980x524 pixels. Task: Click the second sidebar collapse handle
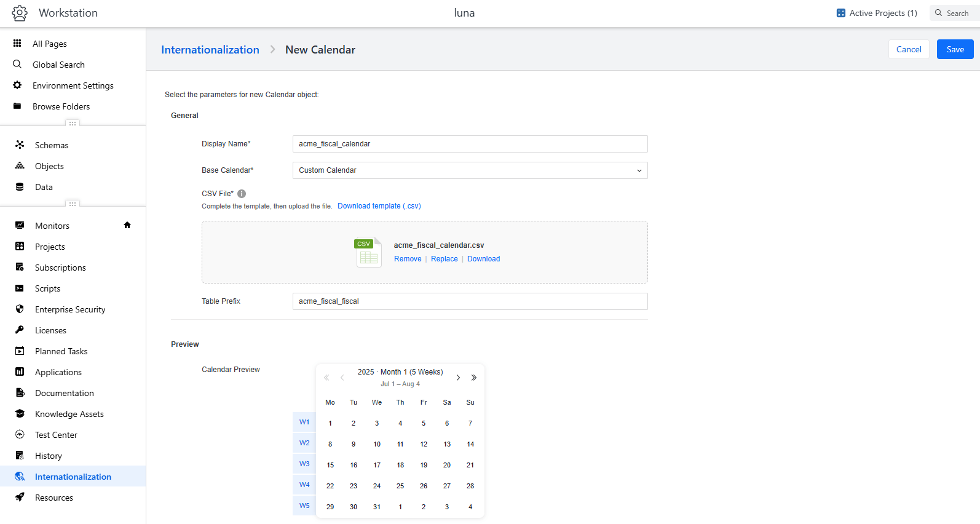click(x=73, y=204)
